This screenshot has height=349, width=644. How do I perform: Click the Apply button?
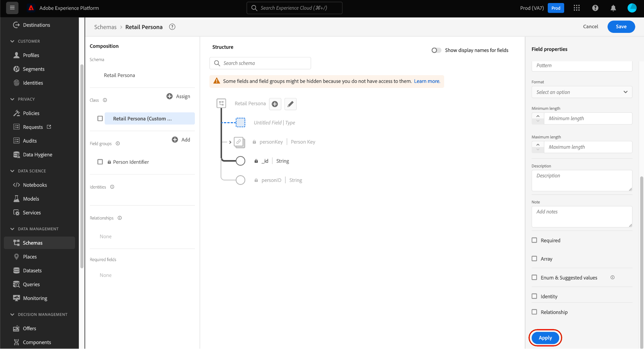click(545, 338)
